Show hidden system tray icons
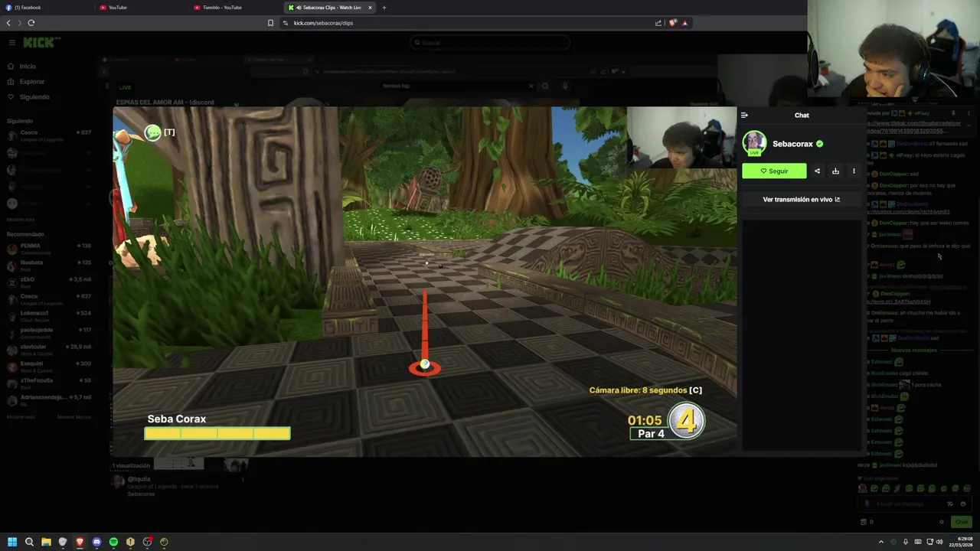Screen dimensions: 980x551 coord(880,542)
